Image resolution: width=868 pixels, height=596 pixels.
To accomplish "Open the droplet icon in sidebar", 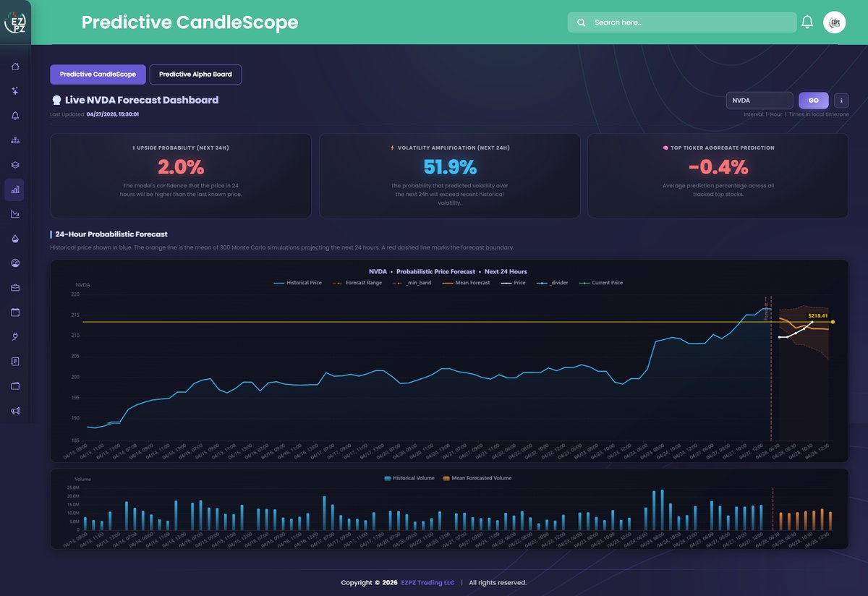I will point(15,239).
